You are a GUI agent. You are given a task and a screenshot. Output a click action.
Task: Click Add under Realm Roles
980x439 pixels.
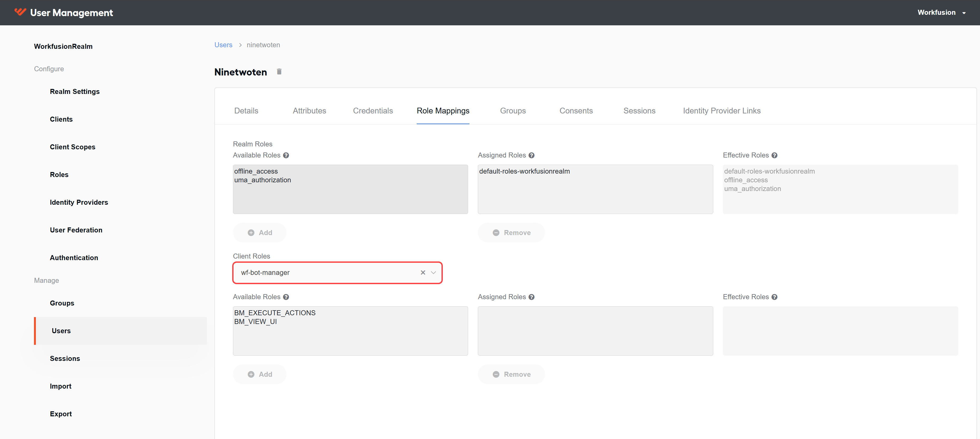(259, 233)
